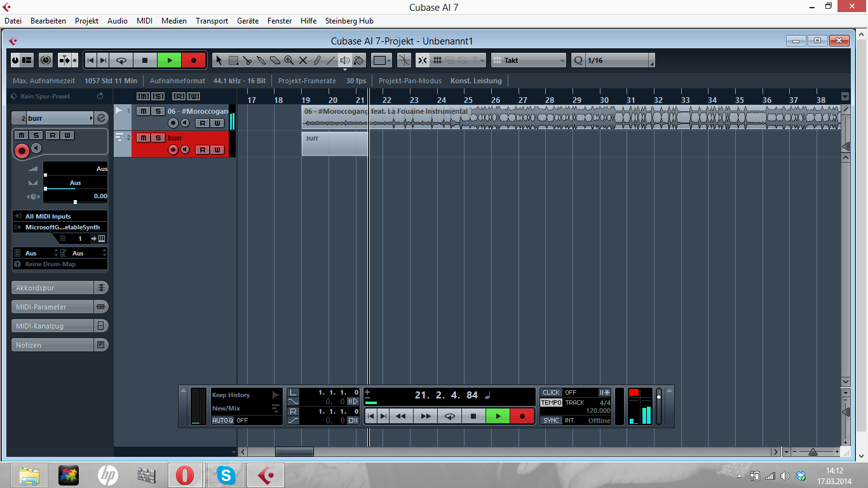This screenshot has width=868, height=488.
Task: Select the Range Selection tool
Action: pos(233,60)
